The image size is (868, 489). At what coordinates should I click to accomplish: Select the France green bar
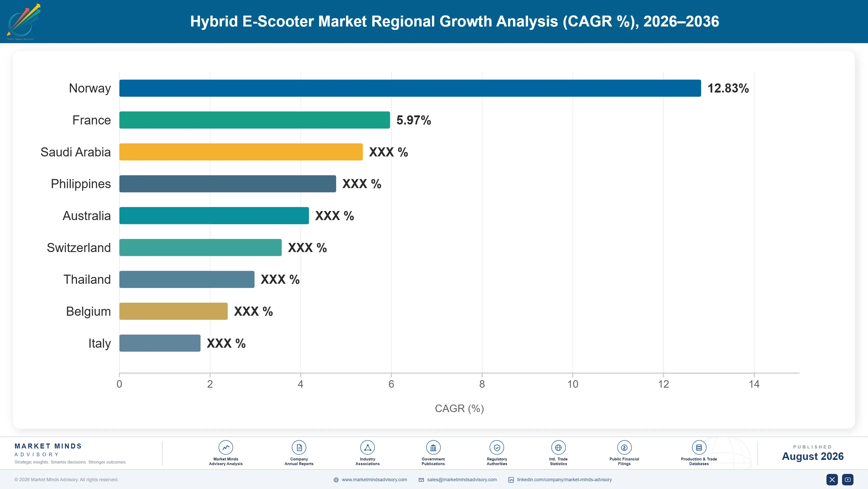click(255, 120)
